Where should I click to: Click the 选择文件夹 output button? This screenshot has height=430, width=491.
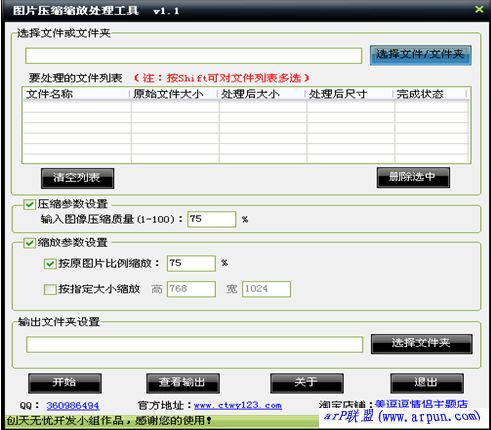click(421, 344)
